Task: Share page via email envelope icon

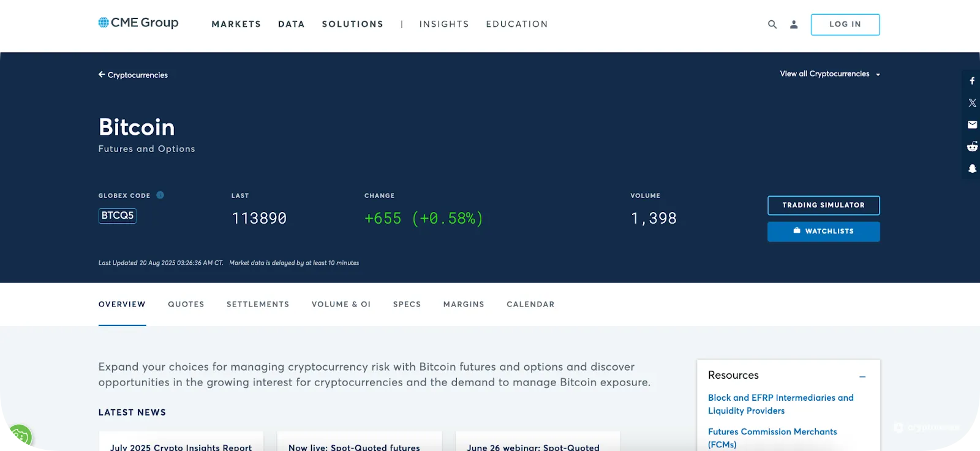Action: 972,124
